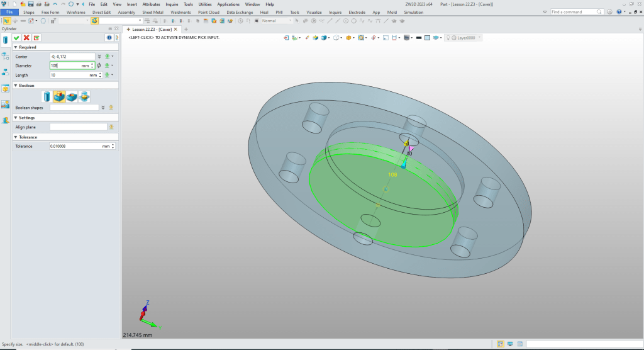644x350 pixels.
Task: Open the cylinder command info help icon
Action: click(x=108, y=38)
